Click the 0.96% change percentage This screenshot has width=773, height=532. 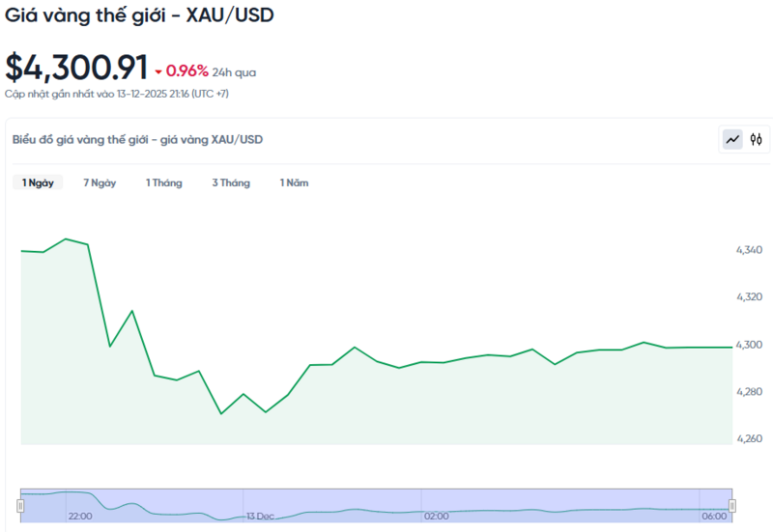(187, 70)
